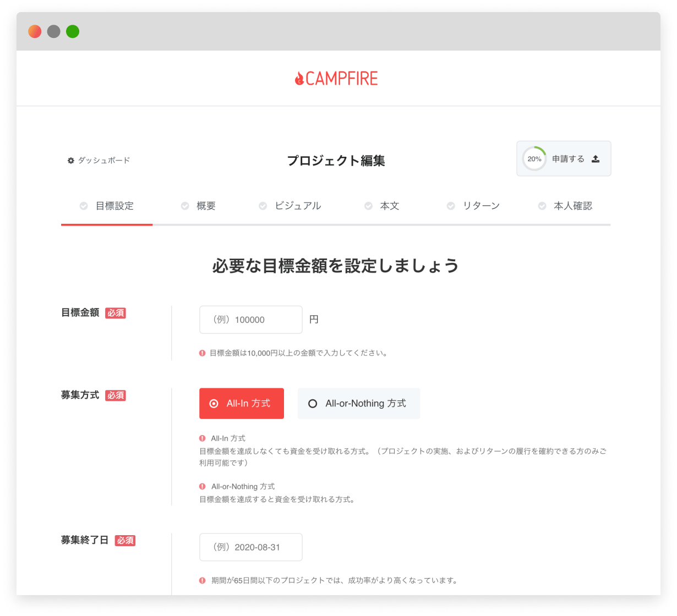The image size is (677, 616).
Task: Click the check icon beside 概要
Action: (185, 206)
